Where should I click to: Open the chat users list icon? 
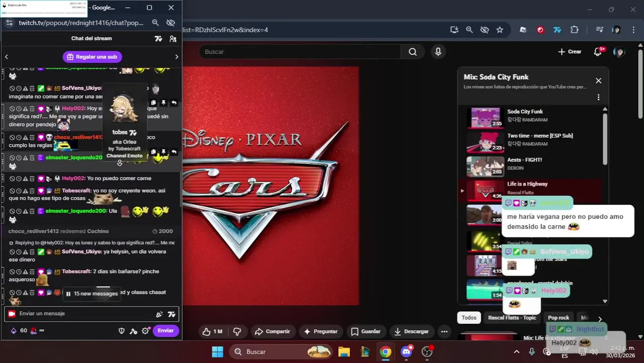click(x=173, y=39)
